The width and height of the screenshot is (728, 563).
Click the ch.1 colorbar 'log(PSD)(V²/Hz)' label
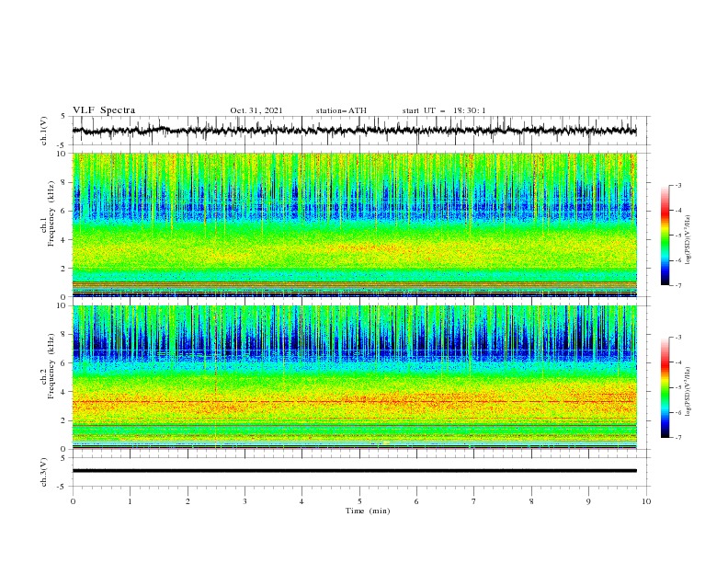coord(688,240)
